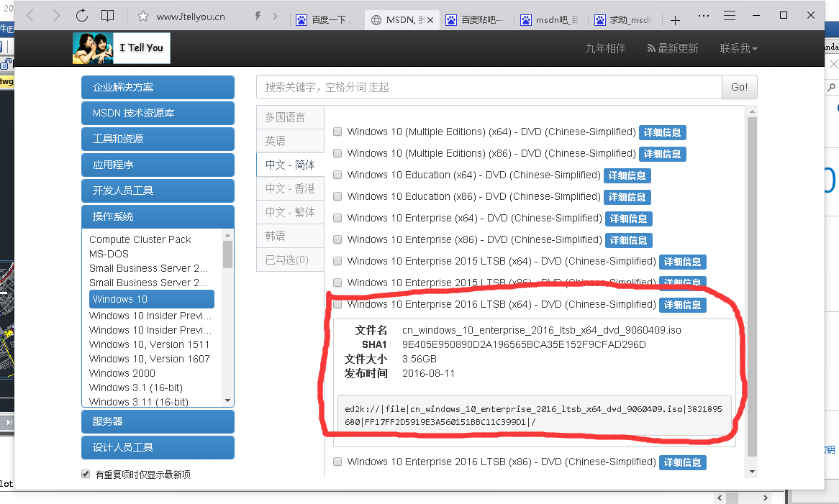
Task: Switch to the 百度贴吧 tab
Action: pos(476,20)
